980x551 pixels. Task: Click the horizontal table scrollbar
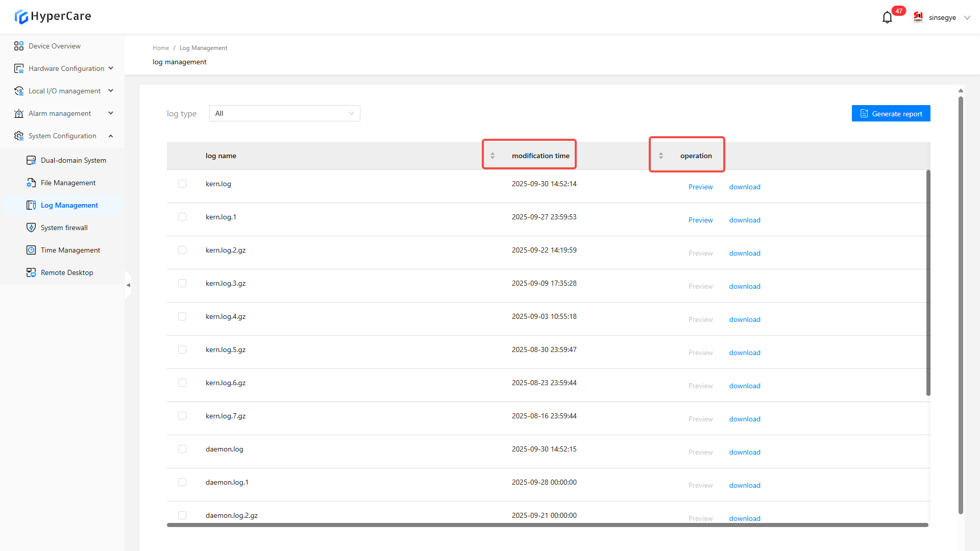547,525
